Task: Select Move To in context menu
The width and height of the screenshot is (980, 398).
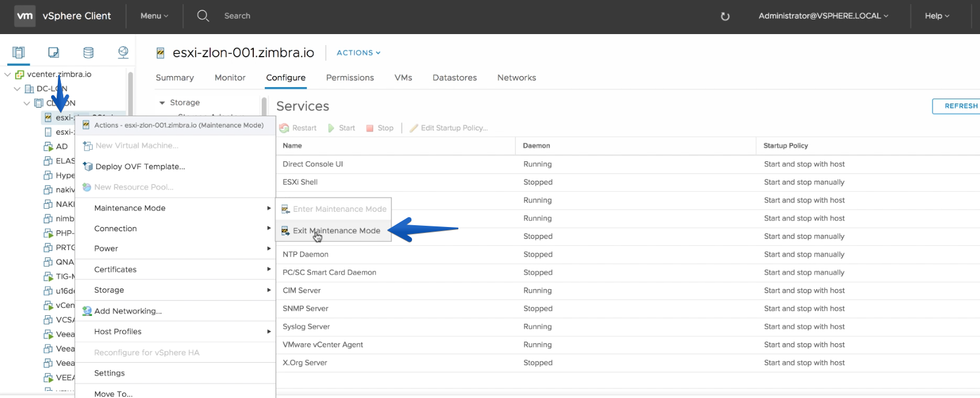Action: pos(176,393)
